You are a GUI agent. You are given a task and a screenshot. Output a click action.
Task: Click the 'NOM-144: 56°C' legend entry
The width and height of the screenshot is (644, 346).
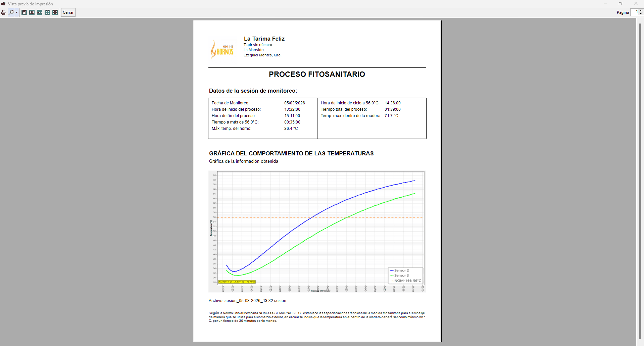click(x=406, y=281)
